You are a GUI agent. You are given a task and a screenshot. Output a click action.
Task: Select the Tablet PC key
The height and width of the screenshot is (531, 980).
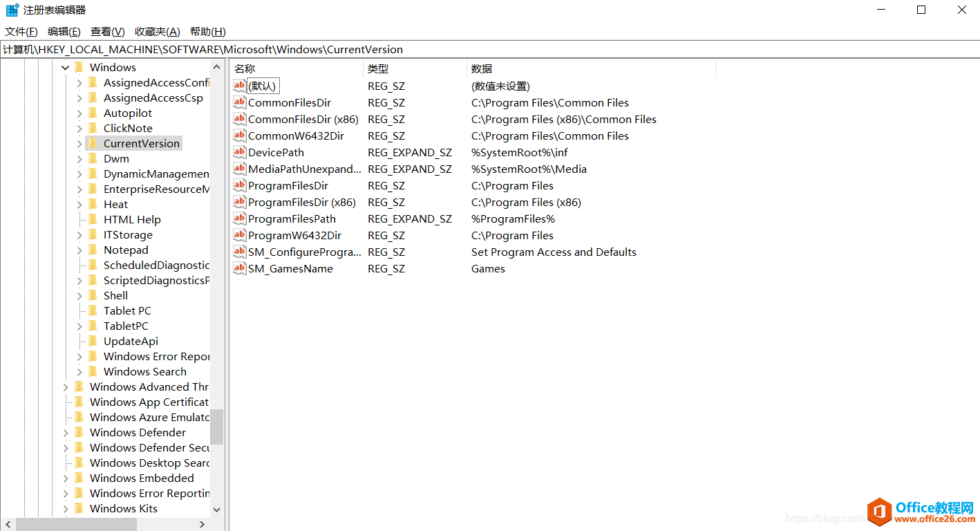pos(127,310)
